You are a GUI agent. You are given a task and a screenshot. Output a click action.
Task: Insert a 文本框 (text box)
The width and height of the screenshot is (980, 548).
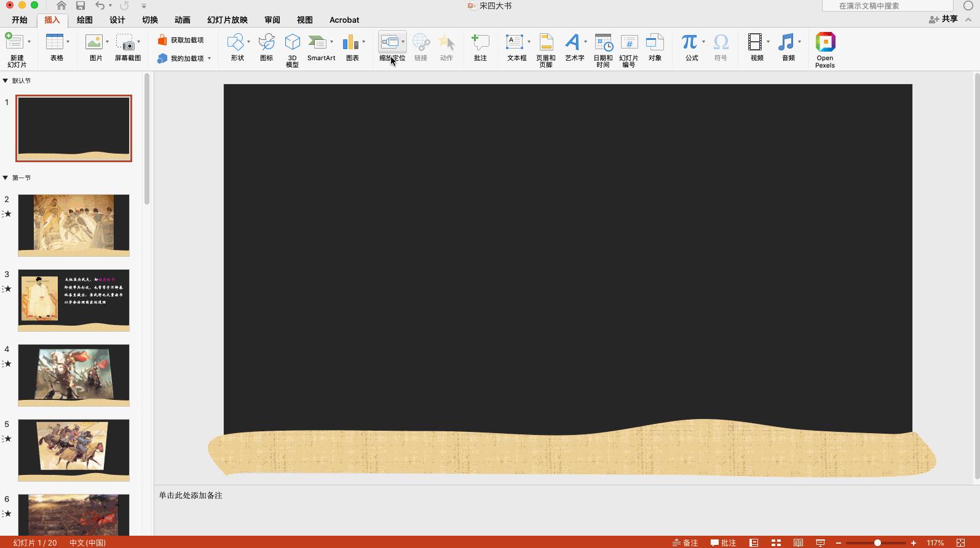click(514, 43)
